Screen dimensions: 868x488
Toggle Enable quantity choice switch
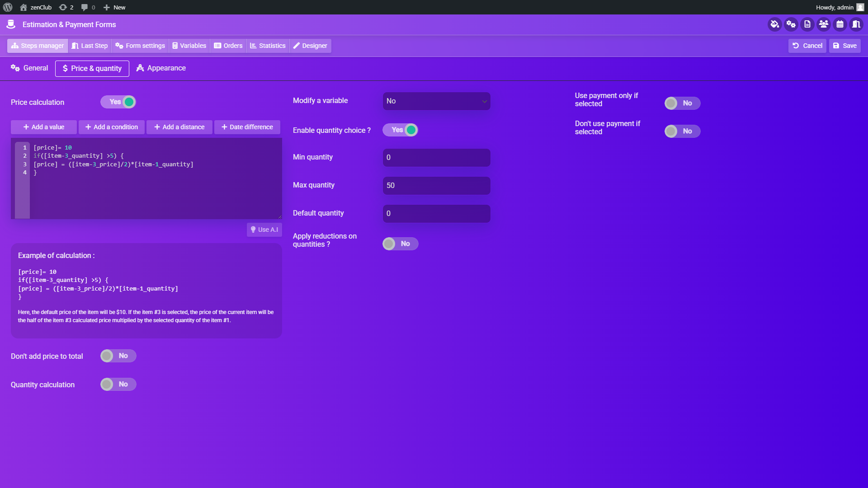(401, 130)
